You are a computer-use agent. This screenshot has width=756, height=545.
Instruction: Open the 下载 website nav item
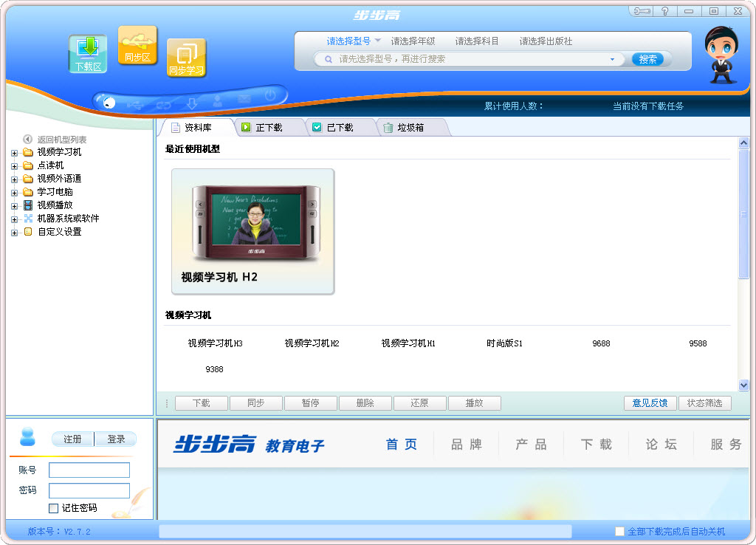(597, 445)
